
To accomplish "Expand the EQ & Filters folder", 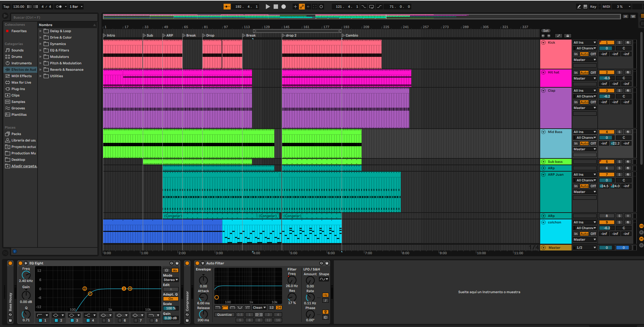I will tap(41, 50).
